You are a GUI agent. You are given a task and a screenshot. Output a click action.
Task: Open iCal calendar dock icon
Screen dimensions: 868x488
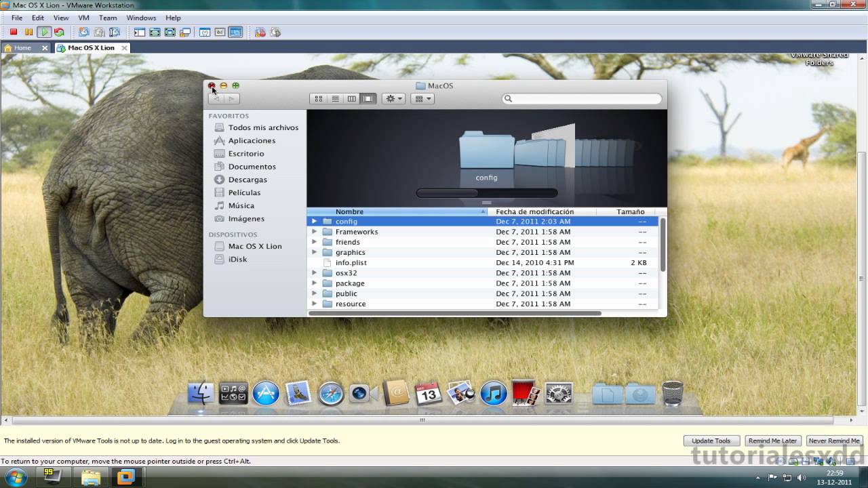pyautogui.click(x=429, y=393)
